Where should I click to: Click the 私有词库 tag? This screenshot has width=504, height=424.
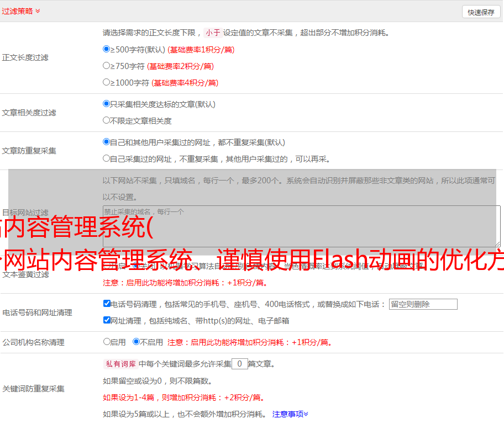[119, 364]
